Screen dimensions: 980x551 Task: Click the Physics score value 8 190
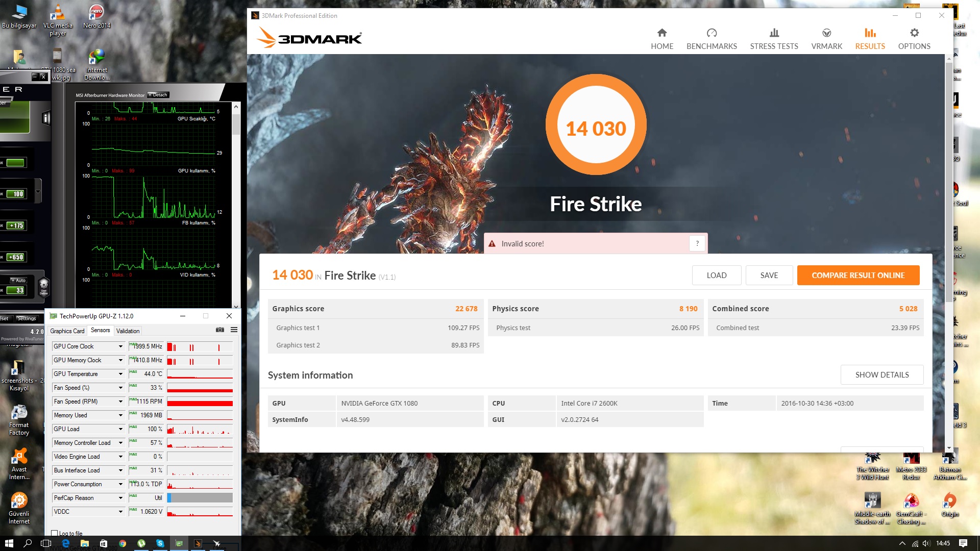pos(688,309)
